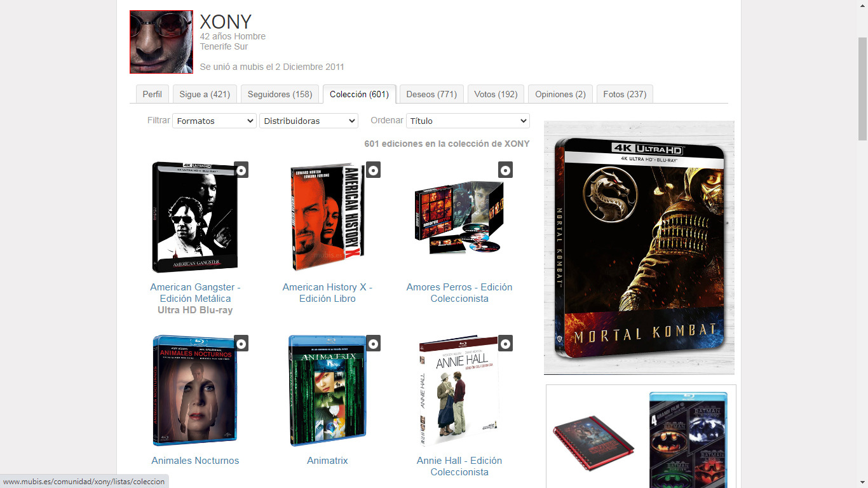Click the Batman 4-film Blu-ray thumbnail
This screenshot has height=488, width=868.
pyautogui.click(x=688, y=440)
